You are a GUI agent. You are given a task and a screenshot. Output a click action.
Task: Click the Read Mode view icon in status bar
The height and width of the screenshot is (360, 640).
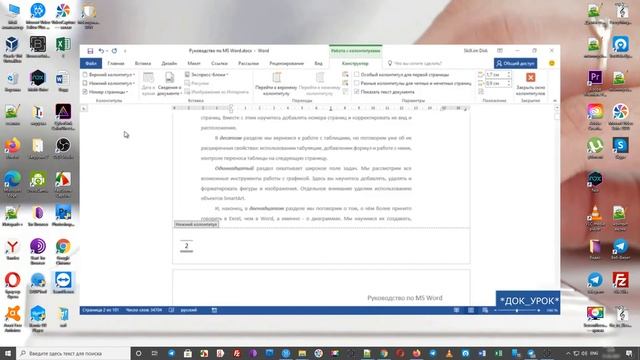[456, 310]
